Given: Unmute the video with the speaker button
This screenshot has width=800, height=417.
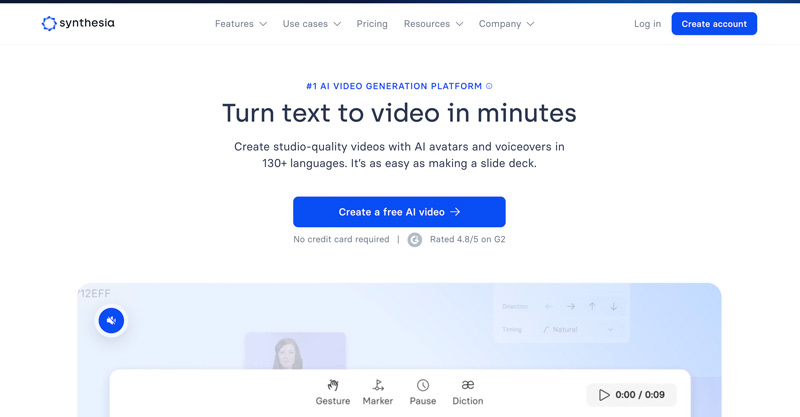Looking at the screenshot, I should click(111, 321).
